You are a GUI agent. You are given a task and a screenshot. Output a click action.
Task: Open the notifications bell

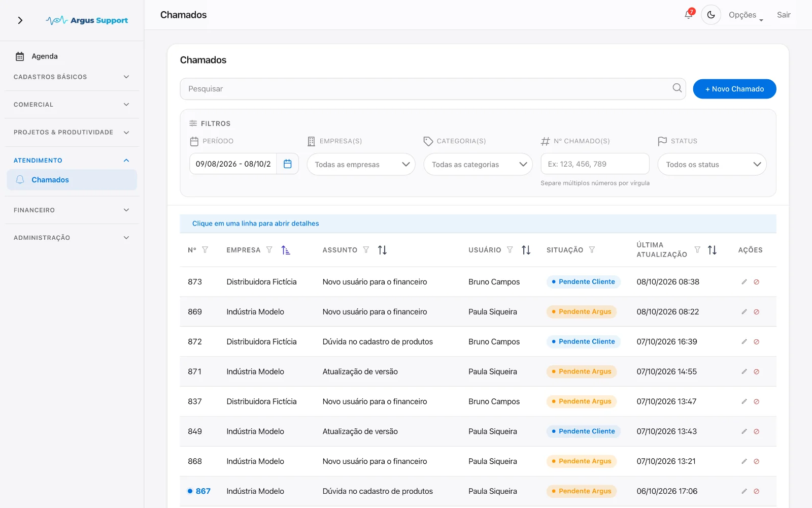point(689,15)
